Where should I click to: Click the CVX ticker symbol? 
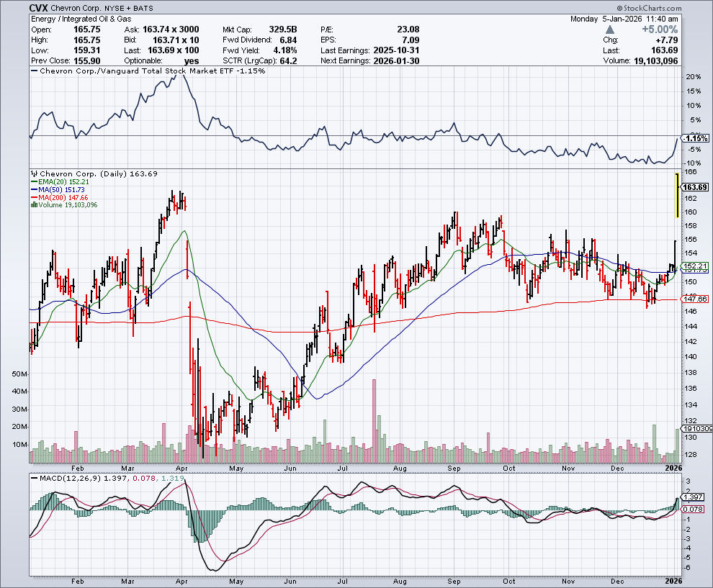tap(39, 8)
